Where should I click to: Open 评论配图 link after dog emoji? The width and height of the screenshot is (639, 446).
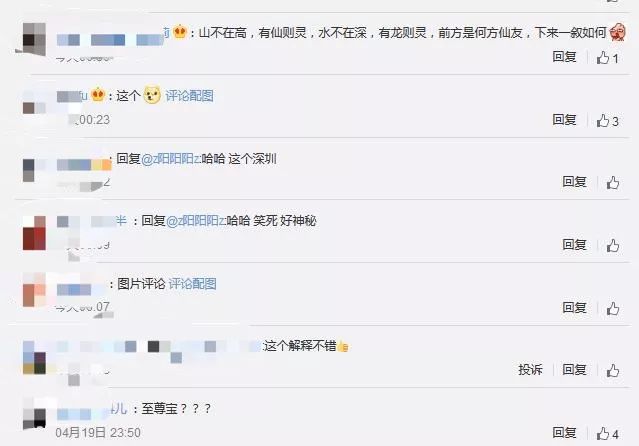189,96
